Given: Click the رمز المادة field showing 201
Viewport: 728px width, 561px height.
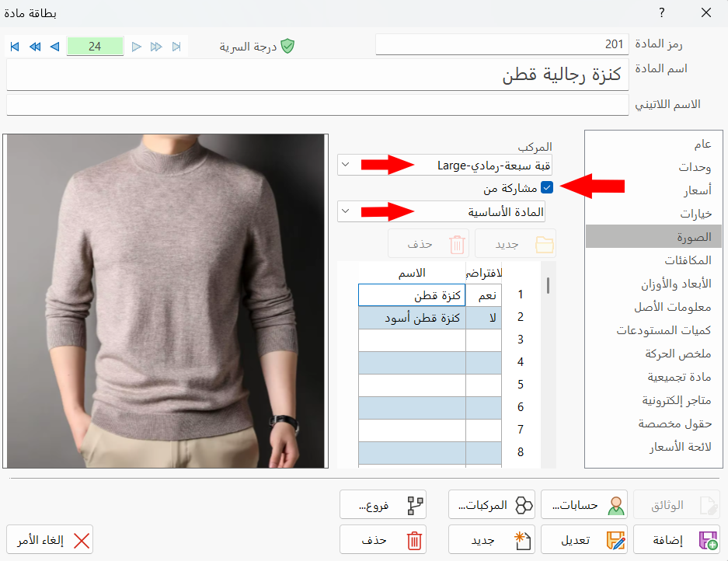Looking at the screenshot, I should click(502, 44).
